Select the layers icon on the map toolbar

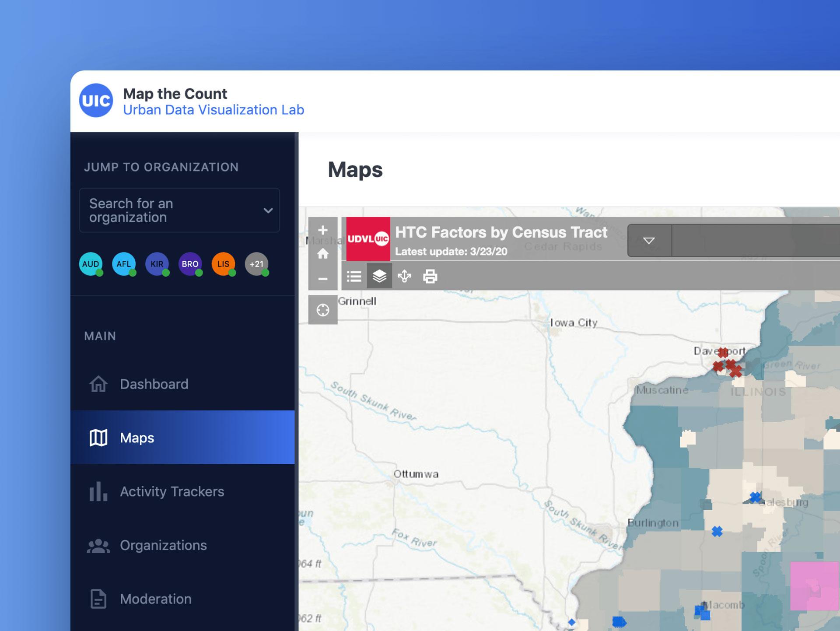click(x=380, y=276)
